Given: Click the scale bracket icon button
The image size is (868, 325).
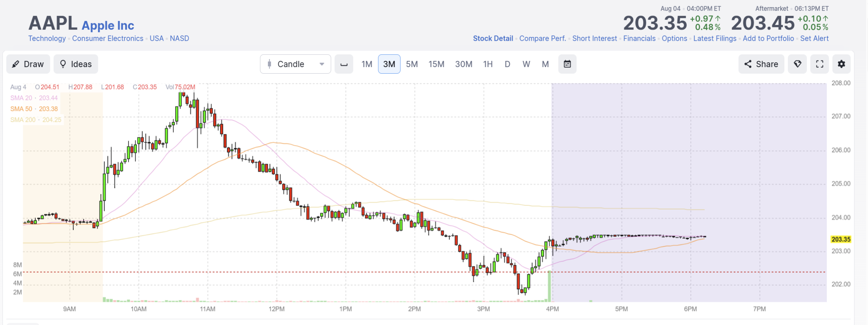Looking at the screenshot, I should [344, 64].
